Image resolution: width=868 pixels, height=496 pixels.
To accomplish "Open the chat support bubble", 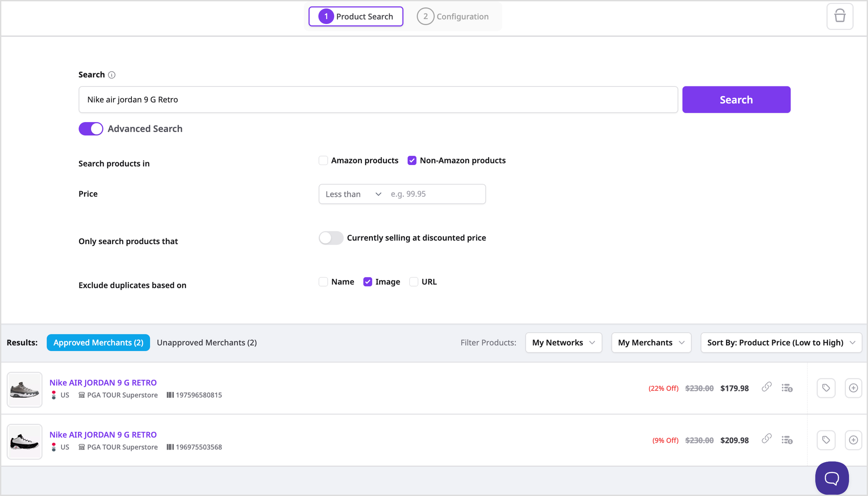I will pos(832,478).
